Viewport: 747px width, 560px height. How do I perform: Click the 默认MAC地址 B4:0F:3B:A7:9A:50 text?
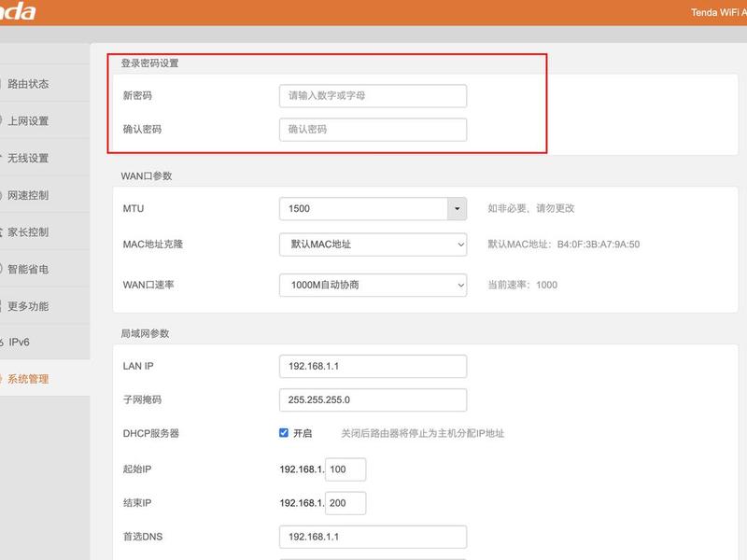(x=564, y=245)
